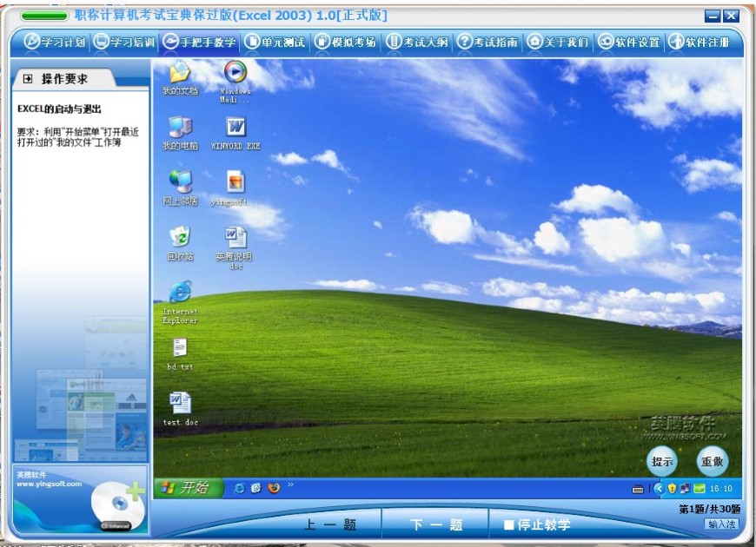Open 软件设置 settings tab
756x547 pixels.
[x=629, y=42]
